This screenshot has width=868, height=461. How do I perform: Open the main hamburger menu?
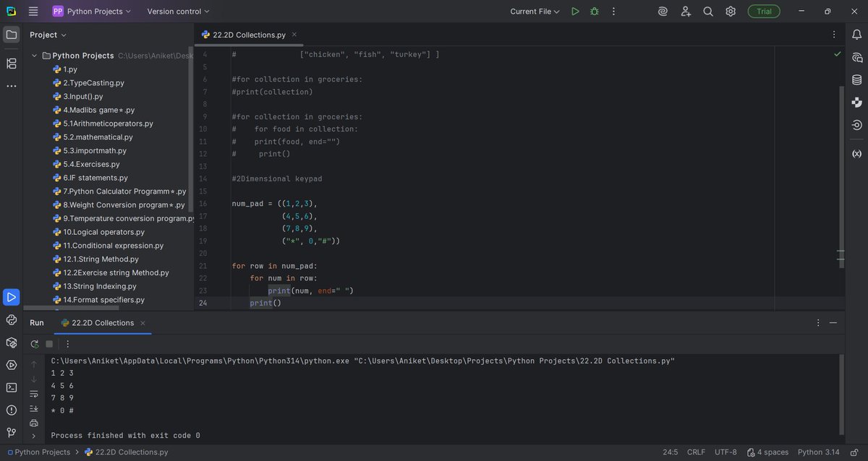tap(33, 12)
